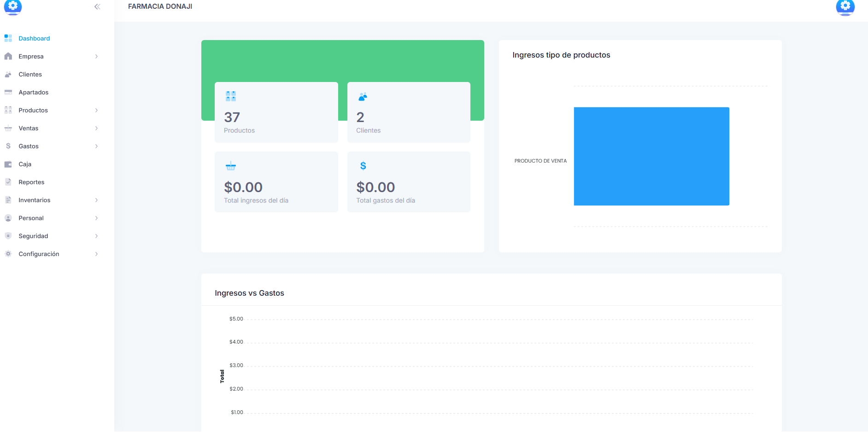Expand the Empresa submenu chevron

pos(96,56)
